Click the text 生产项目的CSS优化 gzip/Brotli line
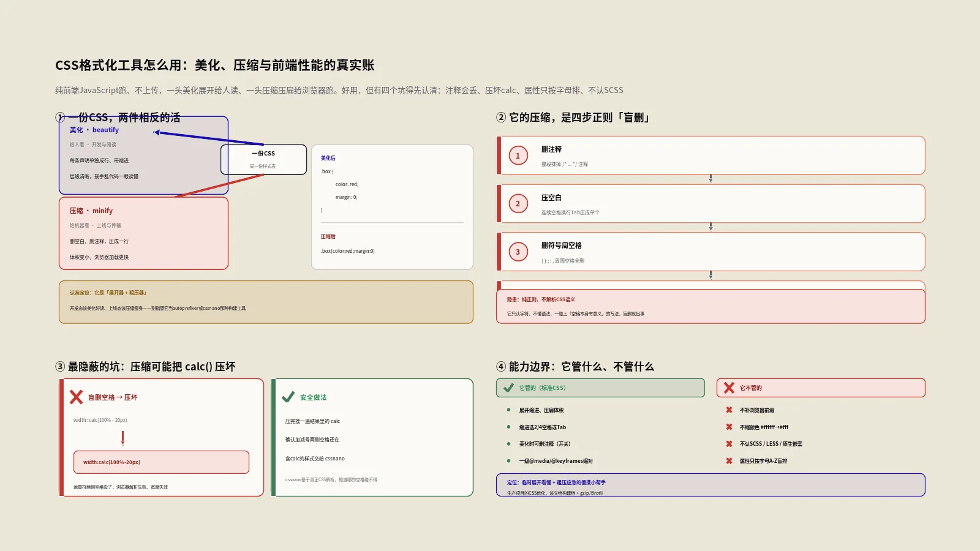The image size is (980, 551). [555, 493]
